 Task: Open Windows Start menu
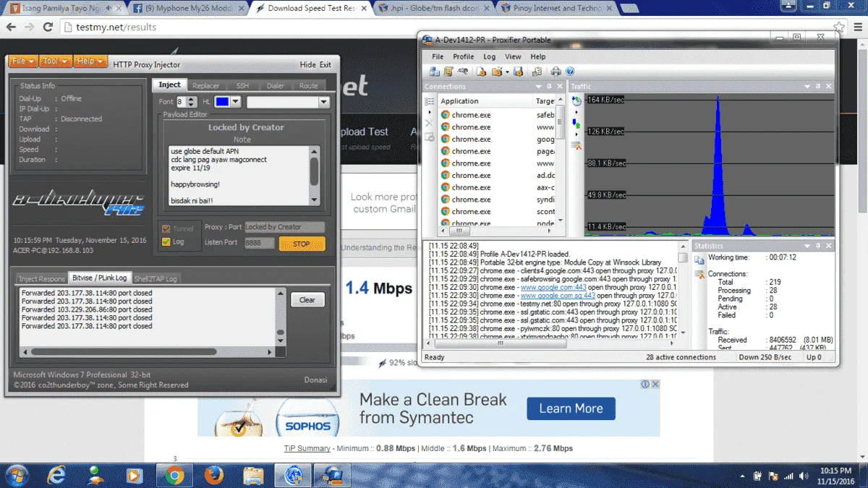[x=17, y=475]
